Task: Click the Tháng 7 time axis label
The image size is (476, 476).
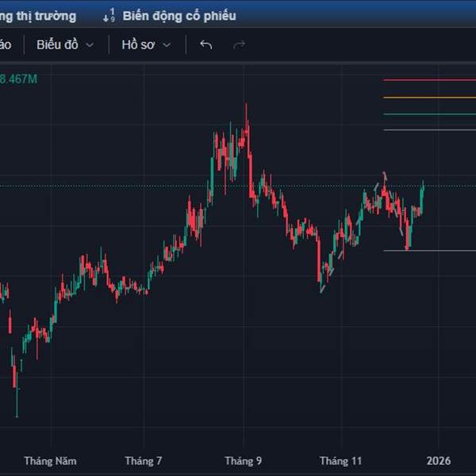Action: tap(144, 461)
